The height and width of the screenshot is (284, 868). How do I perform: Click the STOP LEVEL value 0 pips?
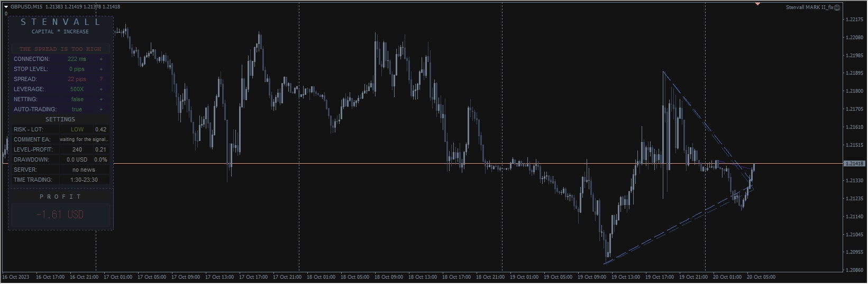tap(77, 69)
